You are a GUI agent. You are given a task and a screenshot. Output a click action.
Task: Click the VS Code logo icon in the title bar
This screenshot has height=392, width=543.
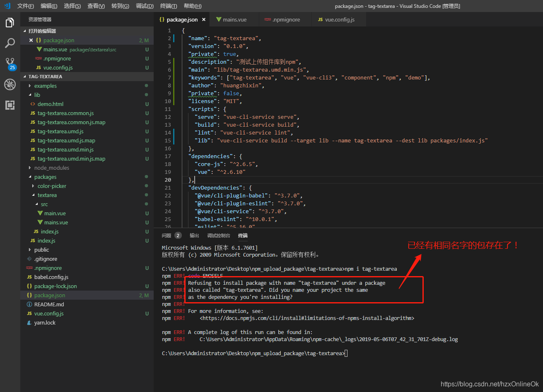tap(7, 6)
